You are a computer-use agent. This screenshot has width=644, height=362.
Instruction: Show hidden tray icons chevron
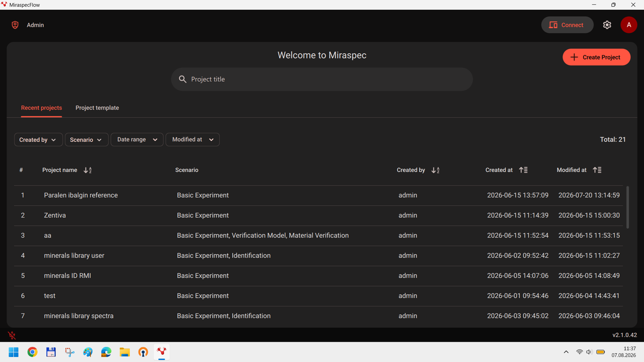566,352
